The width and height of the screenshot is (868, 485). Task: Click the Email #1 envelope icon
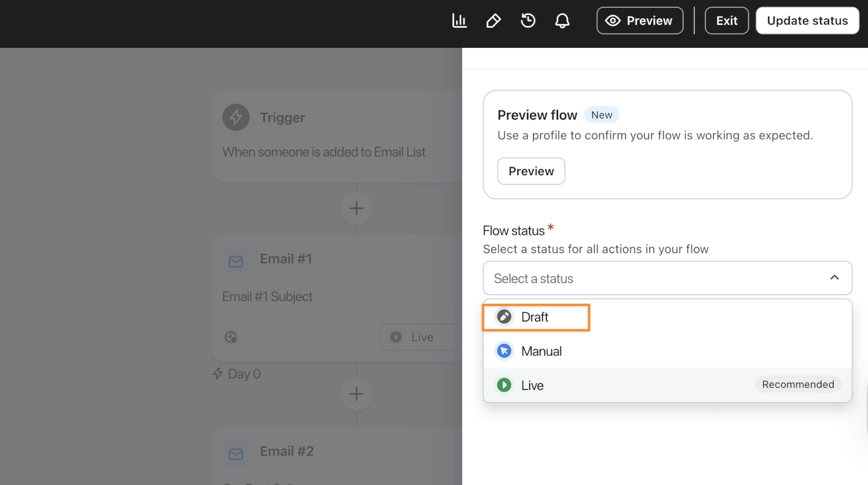(236, 261)
